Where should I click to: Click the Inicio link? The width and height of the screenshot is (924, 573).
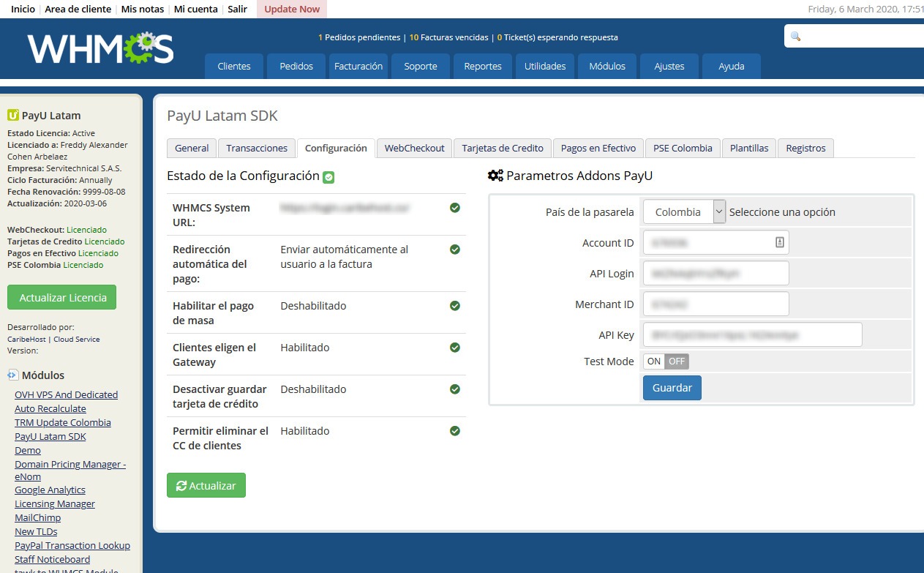tap(23, 9)
